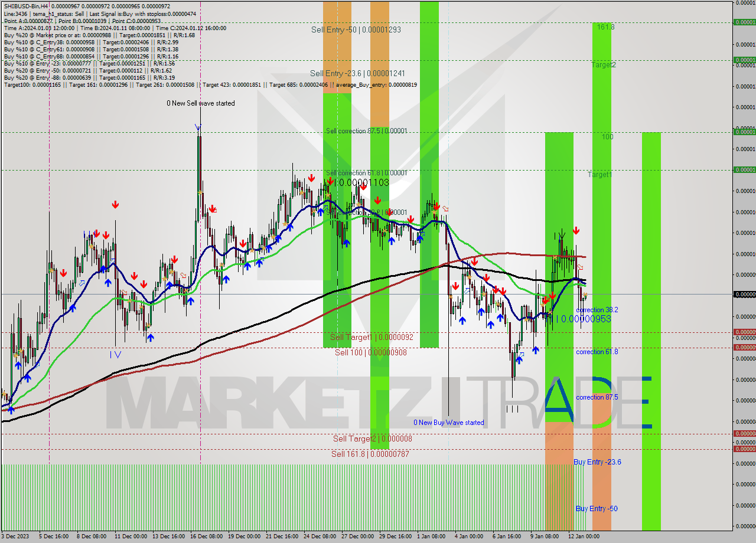Click the 'correction 87.5' blue label
756x543 pixels.
click(597, 397)
